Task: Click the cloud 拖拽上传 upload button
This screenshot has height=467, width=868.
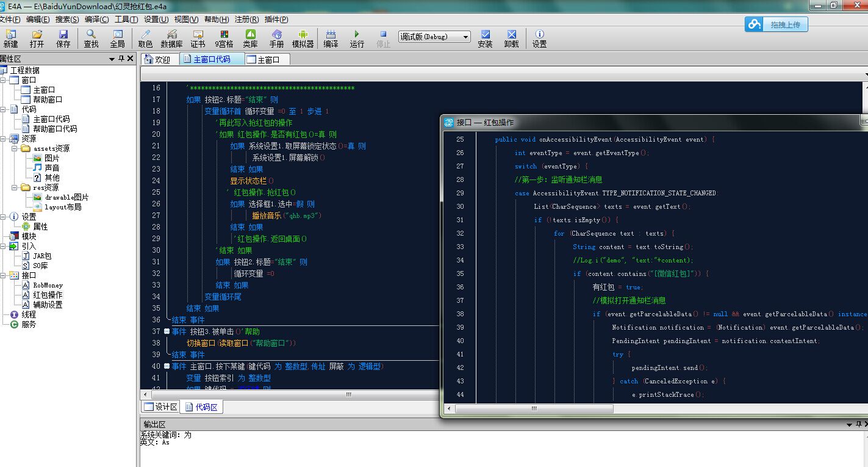Action: coord(776,24)
